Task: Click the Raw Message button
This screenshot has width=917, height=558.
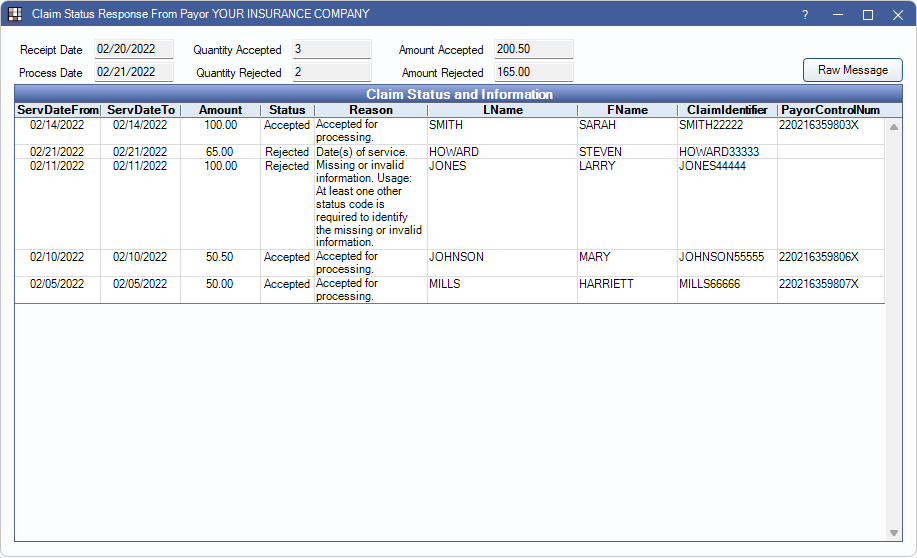Action: 852,70
